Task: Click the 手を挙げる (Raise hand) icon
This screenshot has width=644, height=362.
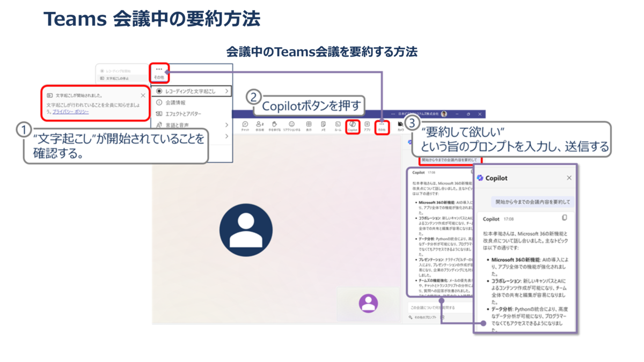Action: coord(274,126)
